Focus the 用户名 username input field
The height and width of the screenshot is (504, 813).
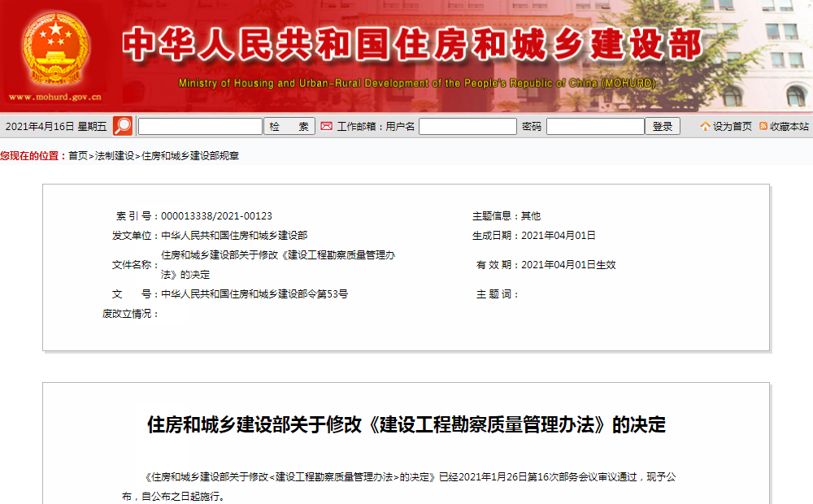[467, 127]
